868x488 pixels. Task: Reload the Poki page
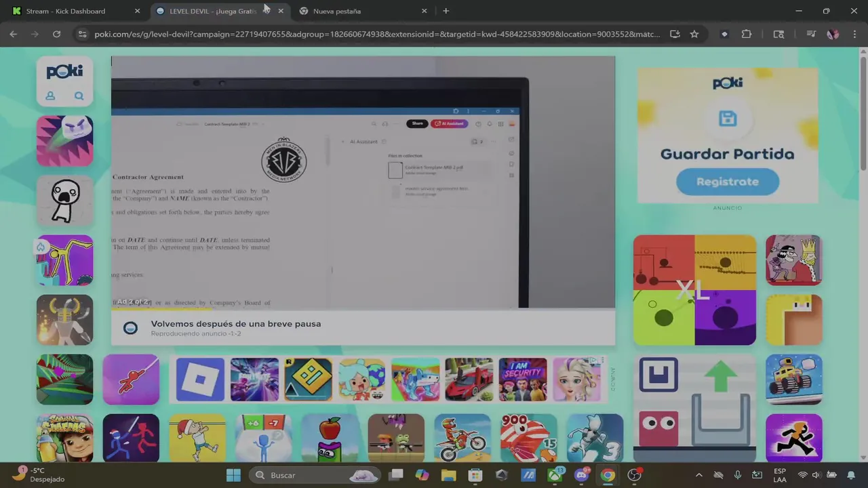coord(57,34)
